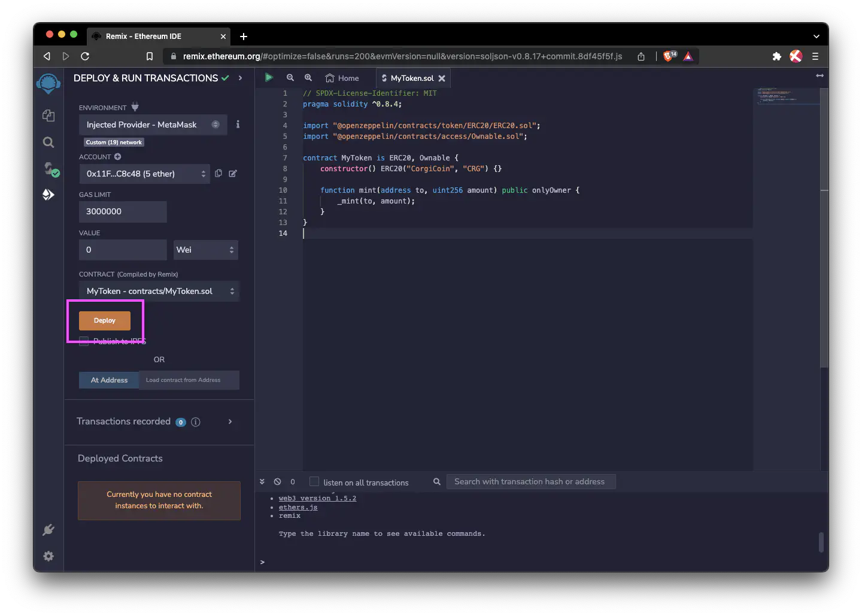Click the code minimap preview

[x=786, y=97]
